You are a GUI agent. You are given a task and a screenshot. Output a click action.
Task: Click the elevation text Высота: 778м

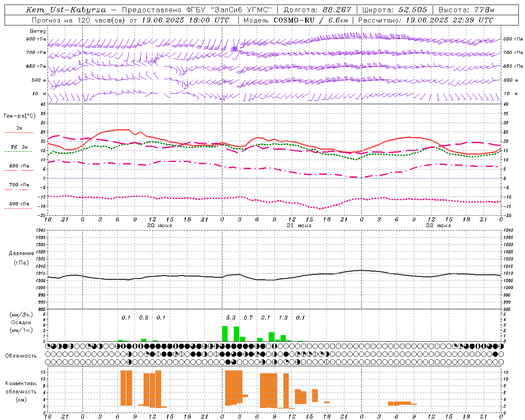[x=466, y=10]
